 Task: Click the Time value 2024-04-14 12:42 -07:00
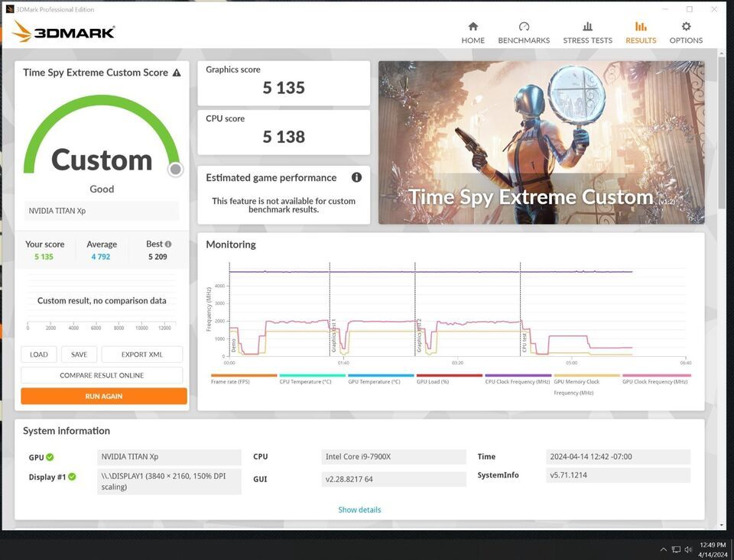pyautogui.click(x=618, y=457)
